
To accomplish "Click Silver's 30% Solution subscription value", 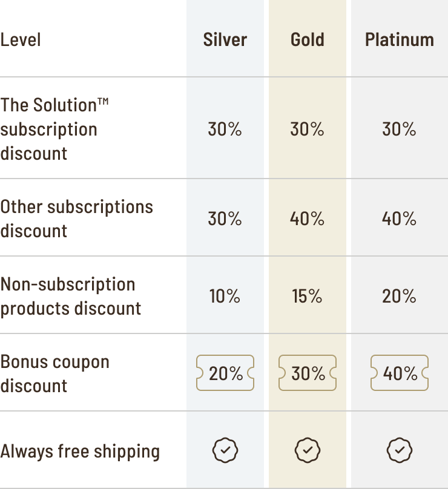I will [225, 129].
